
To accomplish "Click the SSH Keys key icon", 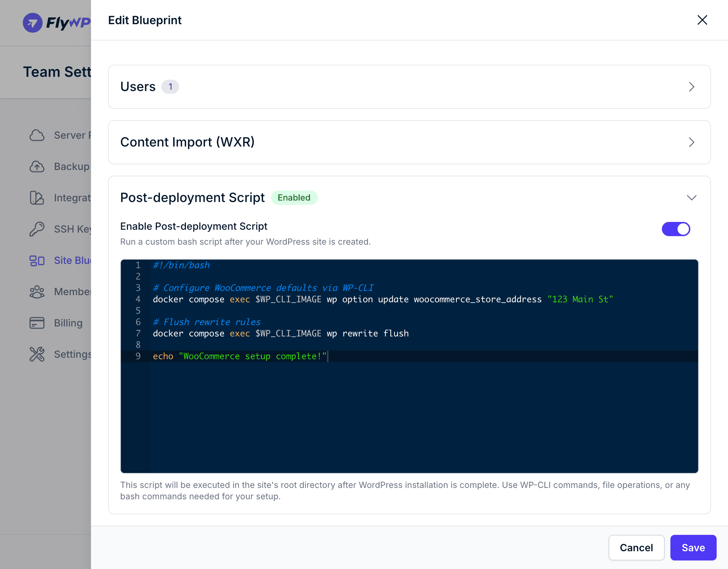I will point(37,229).
